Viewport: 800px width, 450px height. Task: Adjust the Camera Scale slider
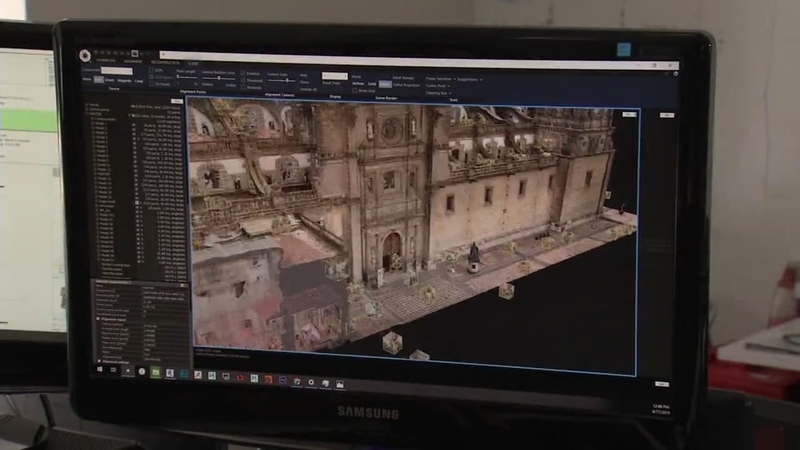click(282, 81)
